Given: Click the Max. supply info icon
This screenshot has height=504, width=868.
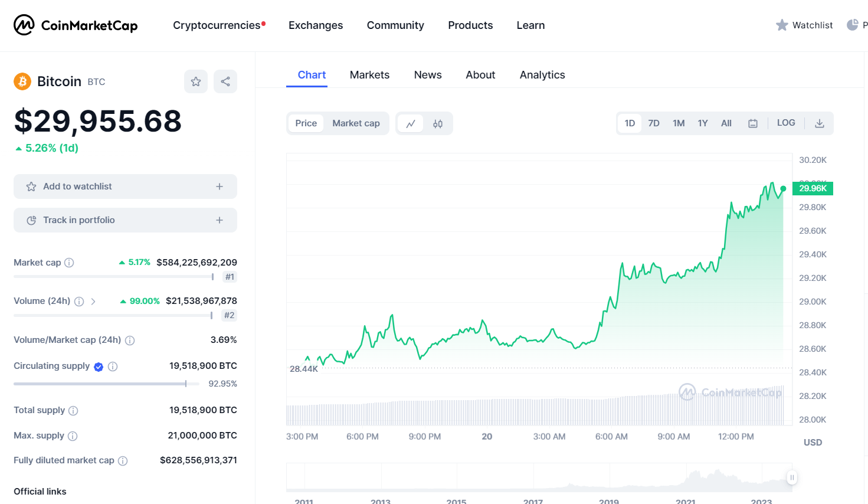Looking at the screenshot, I should [73, 436].
